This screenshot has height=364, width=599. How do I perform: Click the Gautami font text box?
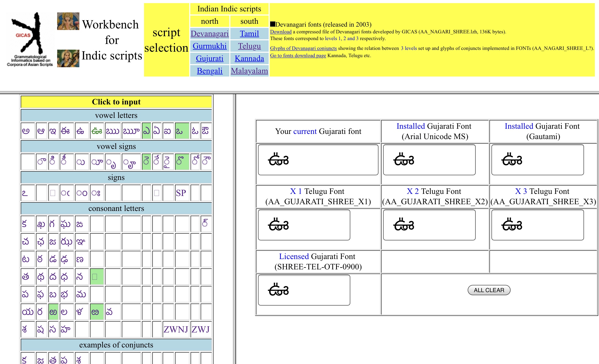[x=537, y=160]
